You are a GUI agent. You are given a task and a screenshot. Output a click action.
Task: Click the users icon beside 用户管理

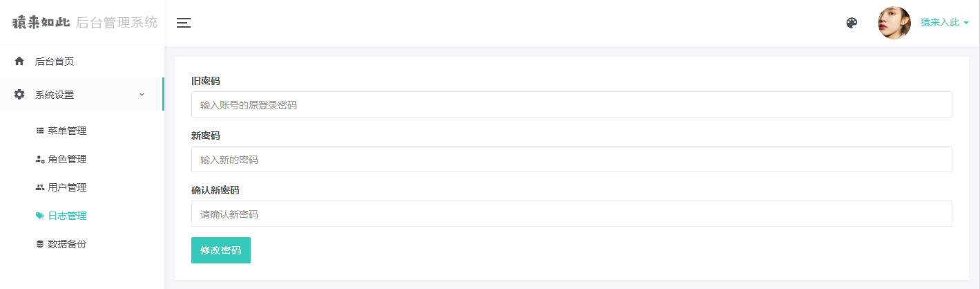click(x=40, y=187)
